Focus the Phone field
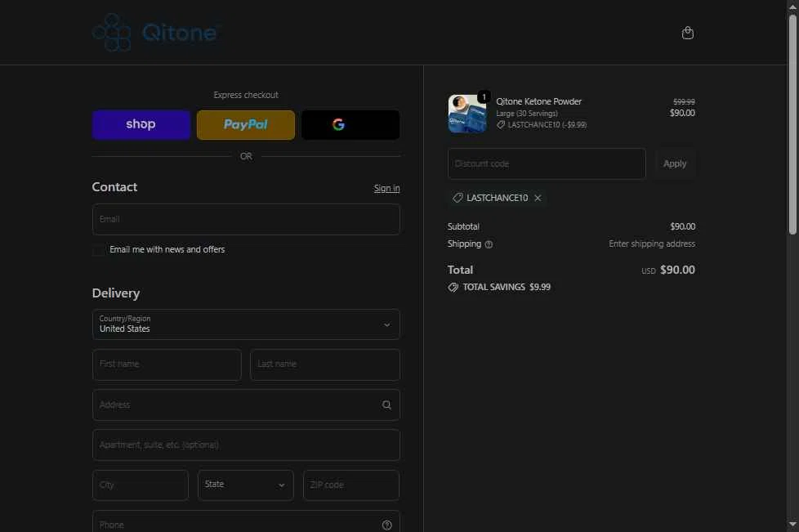This screenshot has width=799, height=532. [246, 522]
